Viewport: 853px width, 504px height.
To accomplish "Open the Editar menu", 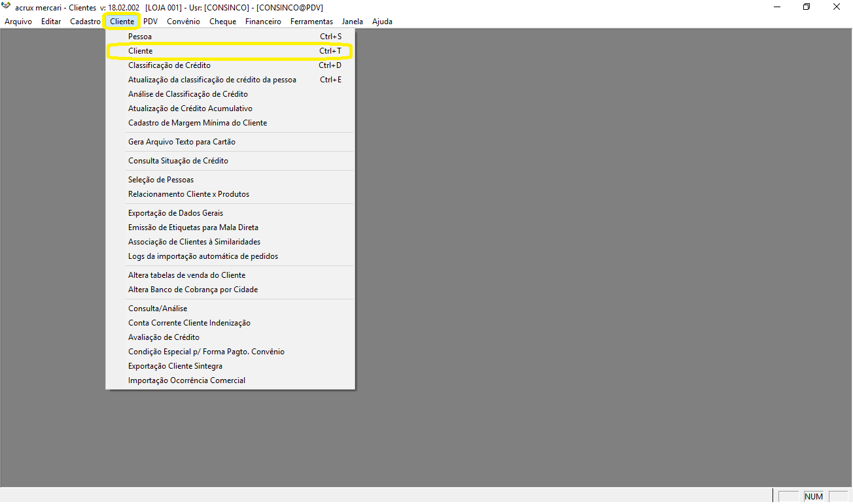I will tap(51, 22).
